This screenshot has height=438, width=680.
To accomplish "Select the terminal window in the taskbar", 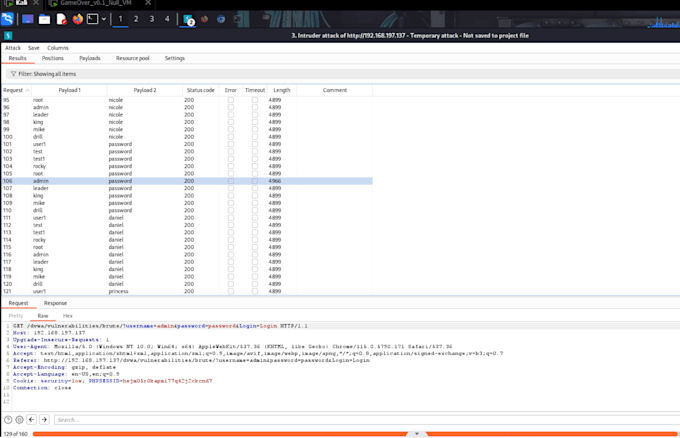I will coord(238,19).
